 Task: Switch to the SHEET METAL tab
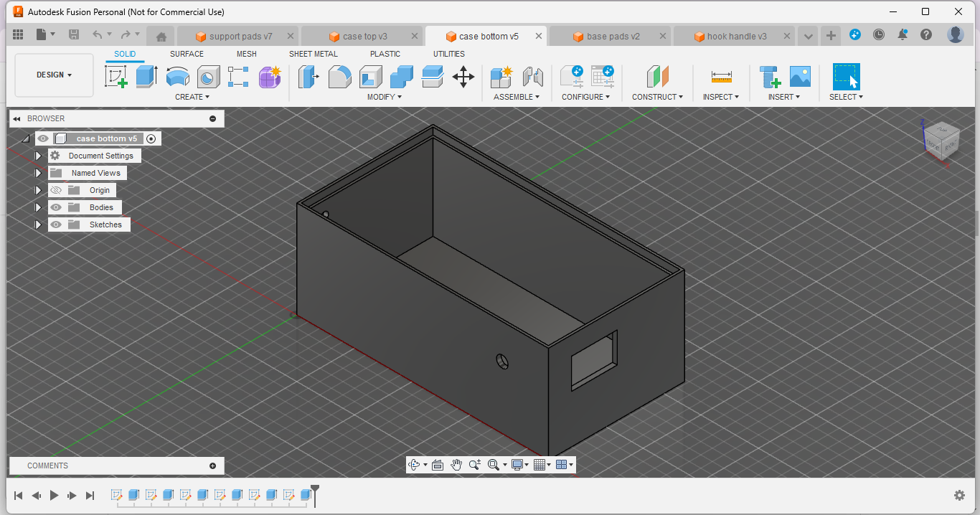(x=313, y=54)
